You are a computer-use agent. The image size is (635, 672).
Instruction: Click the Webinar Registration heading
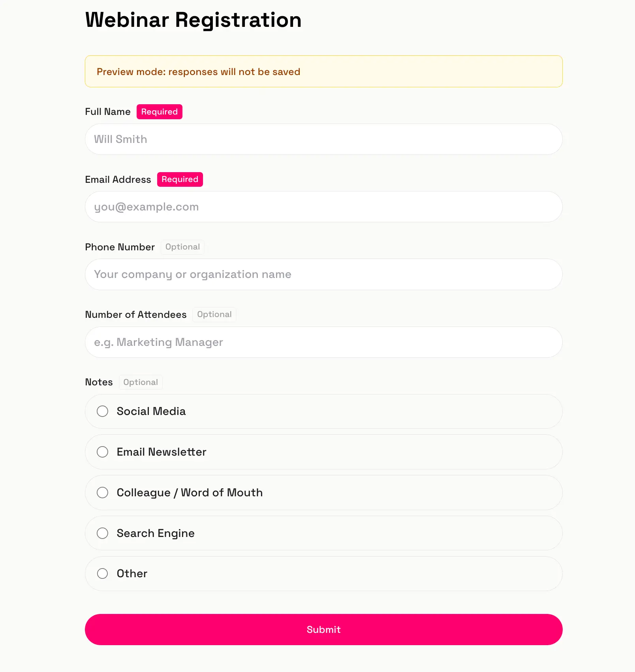[193, 20]
